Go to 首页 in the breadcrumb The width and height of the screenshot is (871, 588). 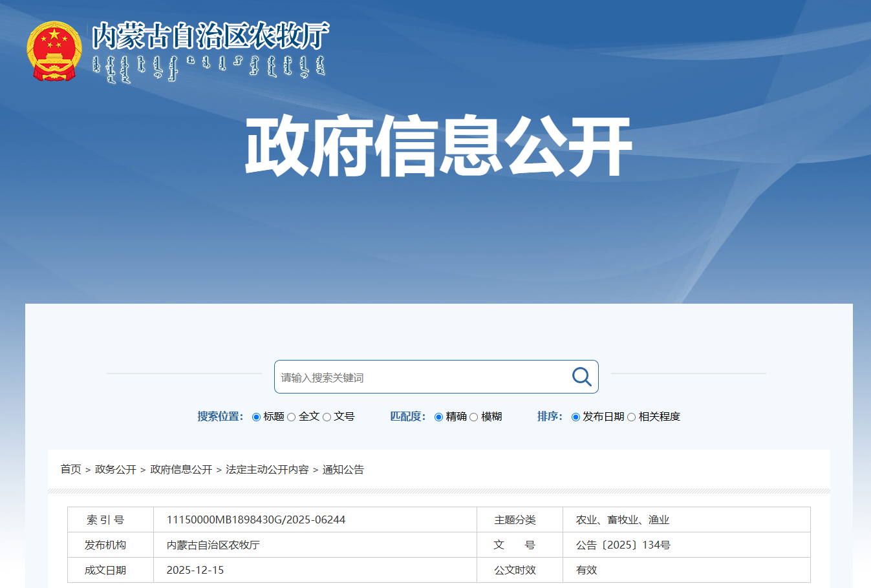tap(70, 470)
